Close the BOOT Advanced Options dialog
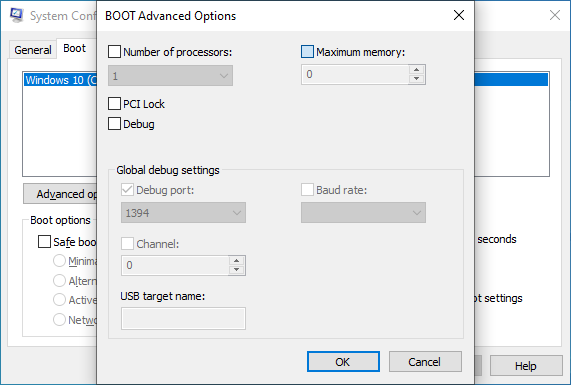The height and width of the screenshot is (385, 571). pyautogui.click(x=459, y=15)
